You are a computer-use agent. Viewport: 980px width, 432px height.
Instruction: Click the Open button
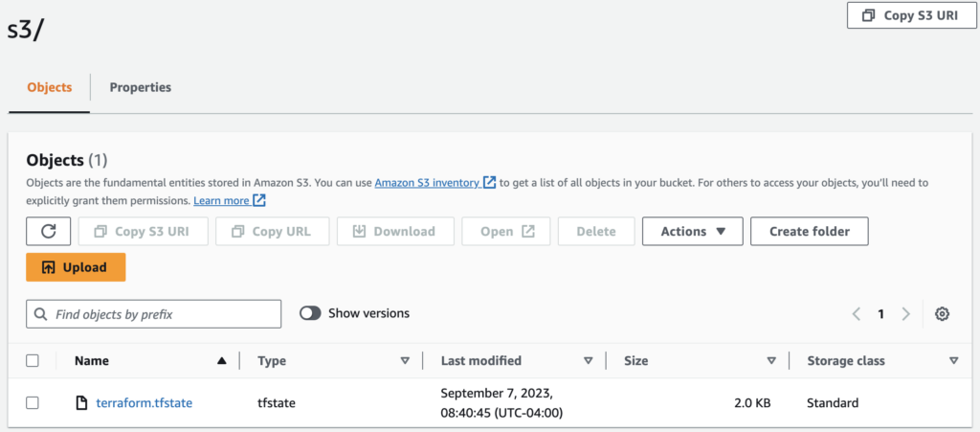point(506,231)
